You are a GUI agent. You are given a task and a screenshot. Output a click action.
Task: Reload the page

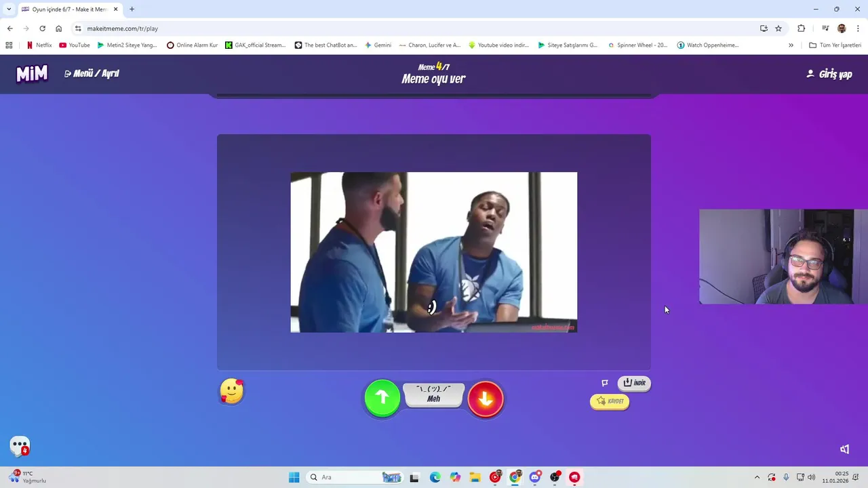click(42, 28)
